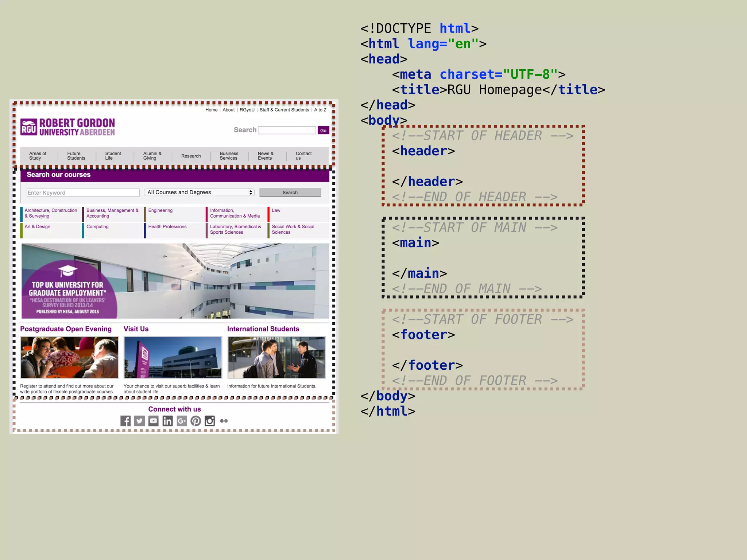
Task: Expand the All Courses and Degrees dropdown
Action: [x=199, y=192]
